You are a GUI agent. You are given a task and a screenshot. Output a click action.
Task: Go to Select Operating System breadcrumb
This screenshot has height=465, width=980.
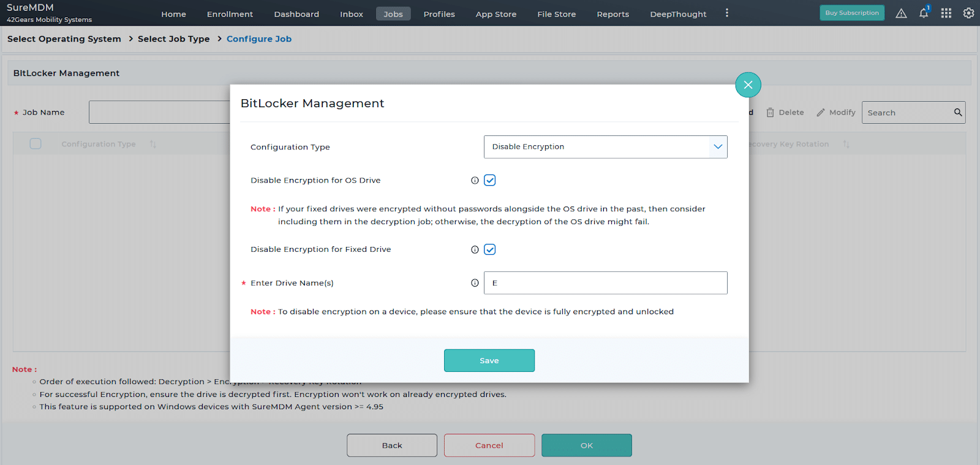point(64,39)
